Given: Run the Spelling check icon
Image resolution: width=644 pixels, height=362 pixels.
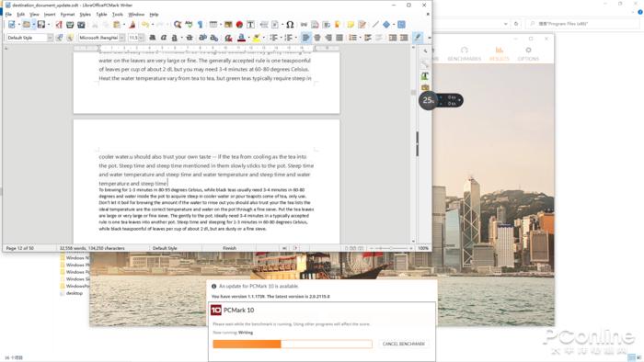Looking at the screenshot, I should coord(189,25).
